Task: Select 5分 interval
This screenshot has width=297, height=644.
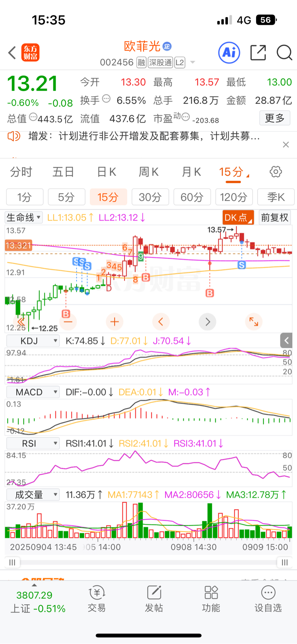Action: click(x=67, y=197)
